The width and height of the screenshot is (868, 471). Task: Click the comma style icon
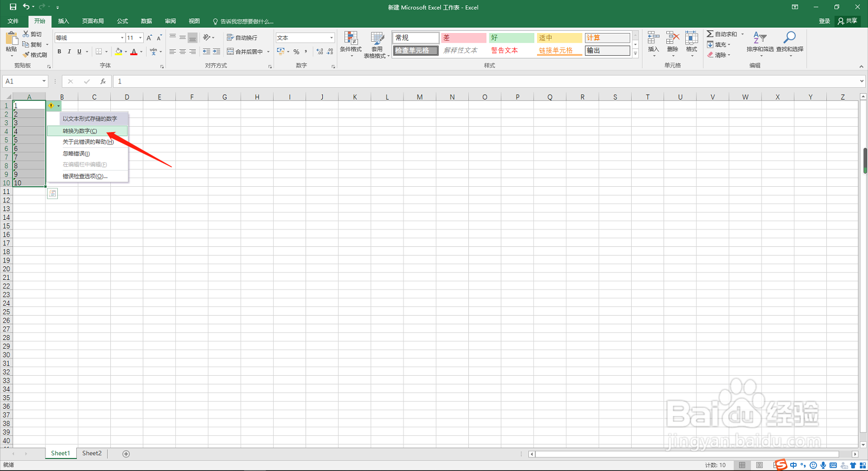tap(306, 51)
